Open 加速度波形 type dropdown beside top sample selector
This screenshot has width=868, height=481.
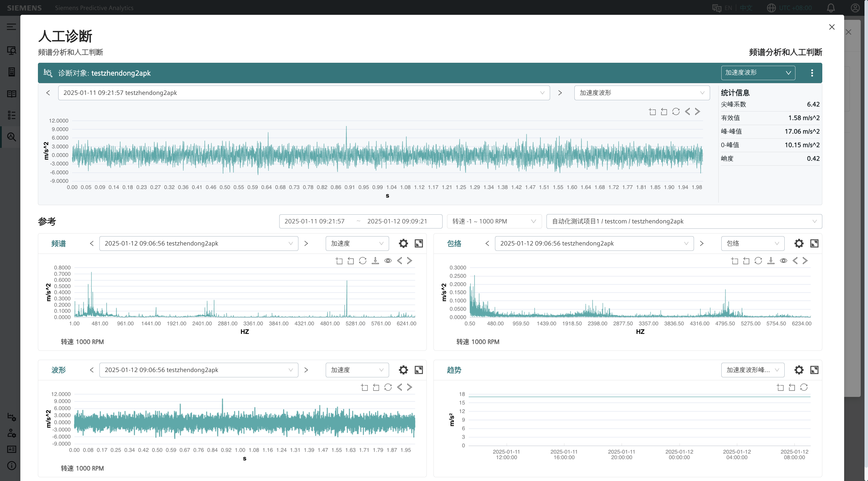642,93
